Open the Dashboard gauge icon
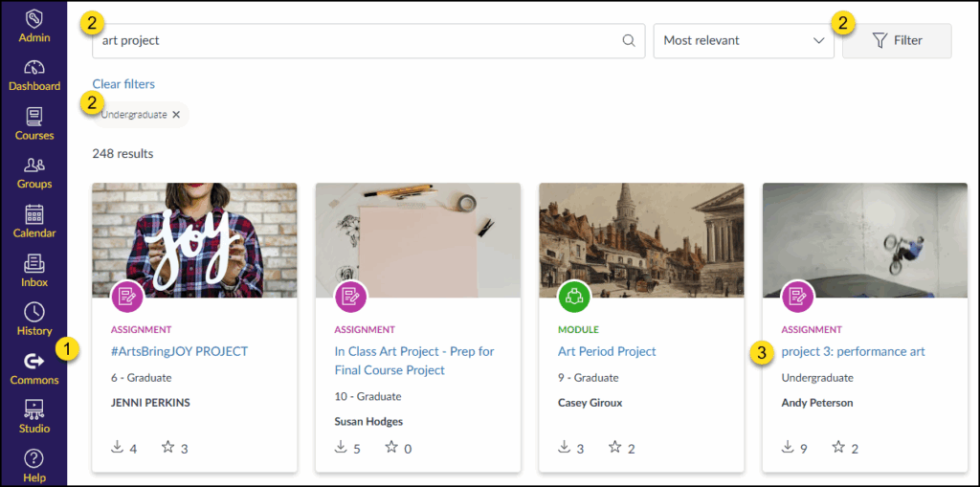 (x=33, y=68)
